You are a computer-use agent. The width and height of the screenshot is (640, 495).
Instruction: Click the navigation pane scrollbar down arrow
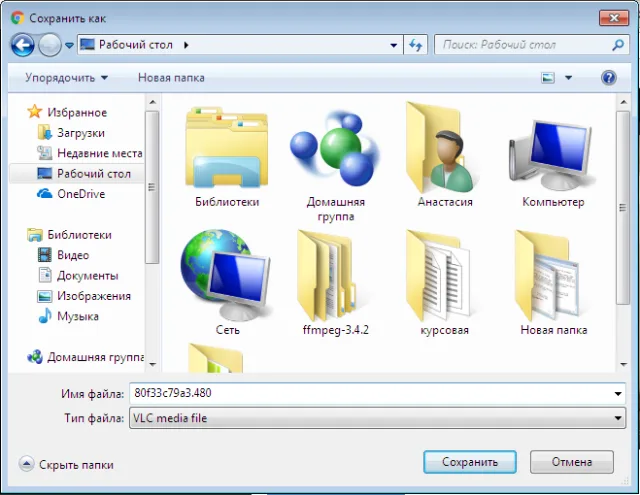click(153, 364)
